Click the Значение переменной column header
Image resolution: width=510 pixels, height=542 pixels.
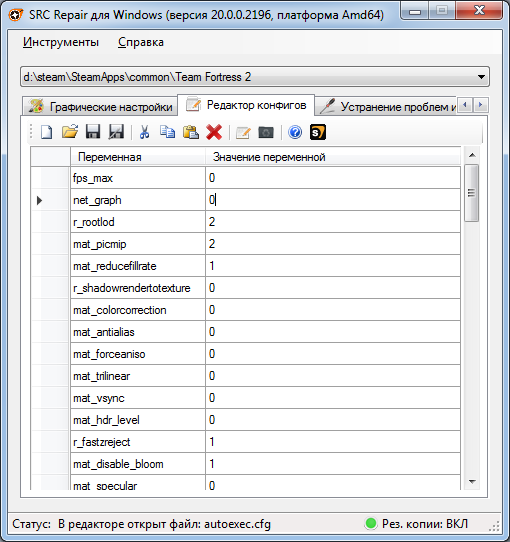[x=333, y=157]
